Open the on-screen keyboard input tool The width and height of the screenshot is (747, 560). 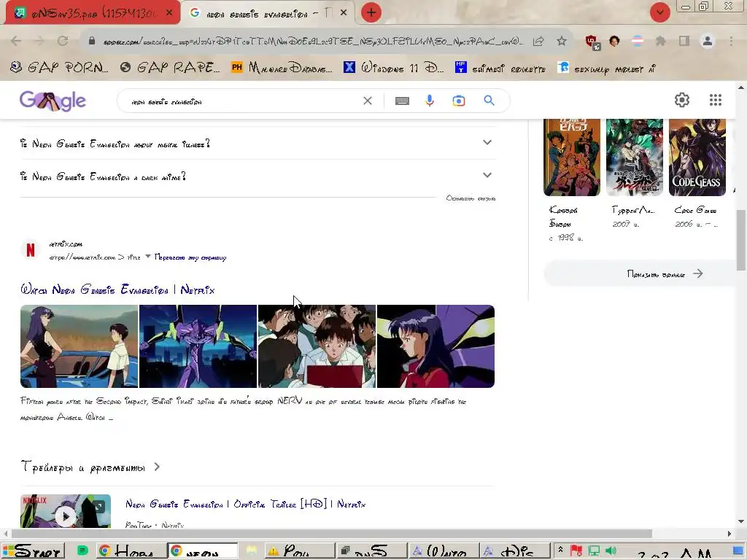coord(402,101)
